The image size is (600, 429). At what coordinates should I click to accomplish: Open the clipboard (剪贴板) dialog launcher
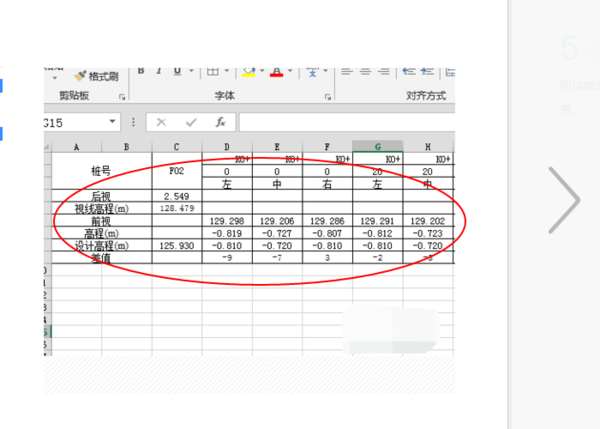click(x=122, y=97)
